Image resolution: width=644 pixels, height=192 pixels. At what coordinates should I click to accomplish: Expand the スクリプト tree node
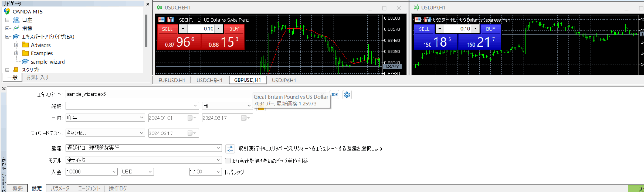[x=7, y=70]
